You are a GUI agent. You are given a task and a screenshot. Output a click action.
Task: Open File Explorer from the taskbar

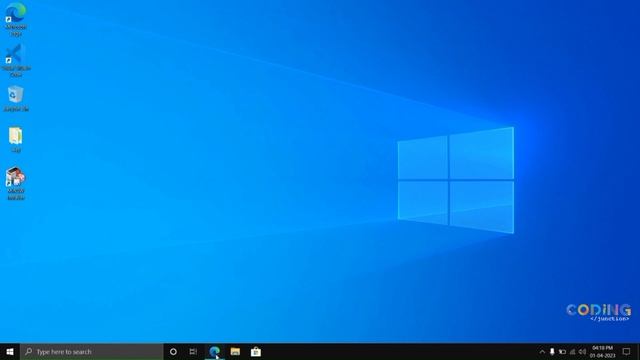point(235,351)
